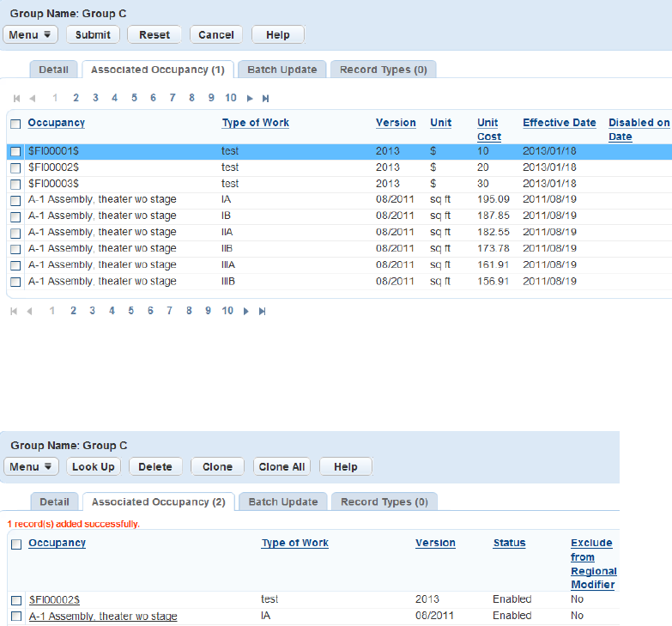Check the A-1 Assembly IIA row checkbox
This screenshot has height=626, width=672.
pos(15,233)
